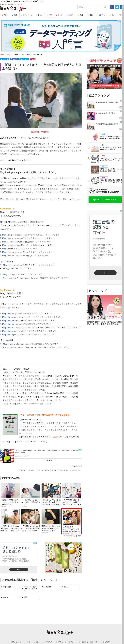Open the 健康 navigation menu item
The image size is (124, 644).
pyautogui.click(x=15, y=15)
